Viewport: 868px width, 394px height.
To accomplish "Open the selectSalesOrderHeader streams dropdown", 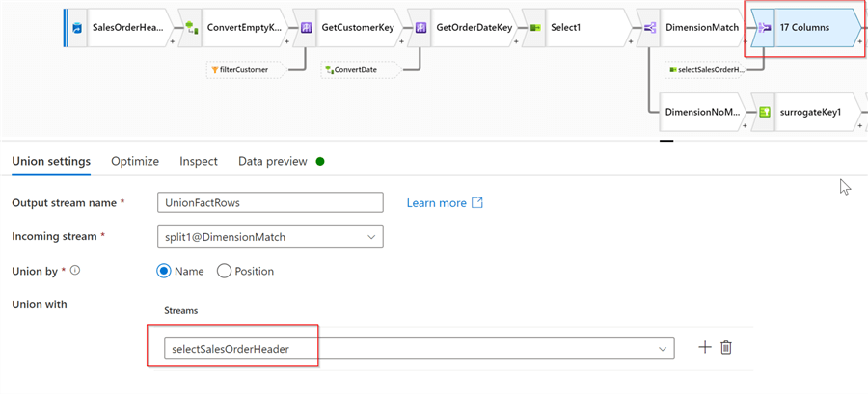I will pyautogui.click(x=420, y=349).
